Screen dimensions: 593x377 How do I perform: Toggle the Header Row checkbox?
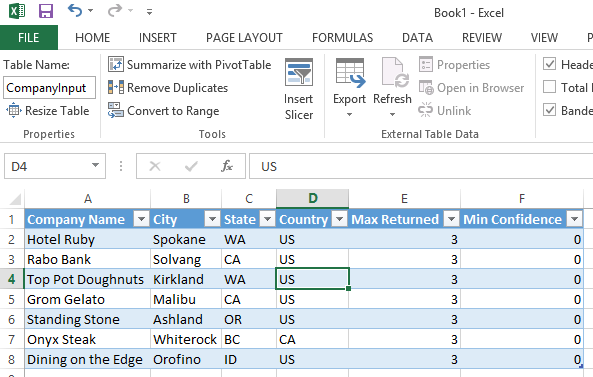click(549, 64)
